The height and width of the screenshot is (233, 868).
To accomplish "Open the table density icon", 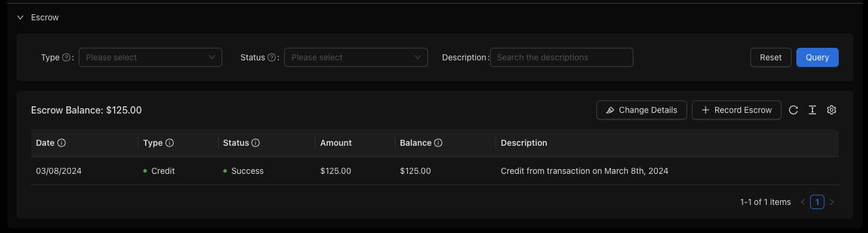I will [x=812, y=110].
